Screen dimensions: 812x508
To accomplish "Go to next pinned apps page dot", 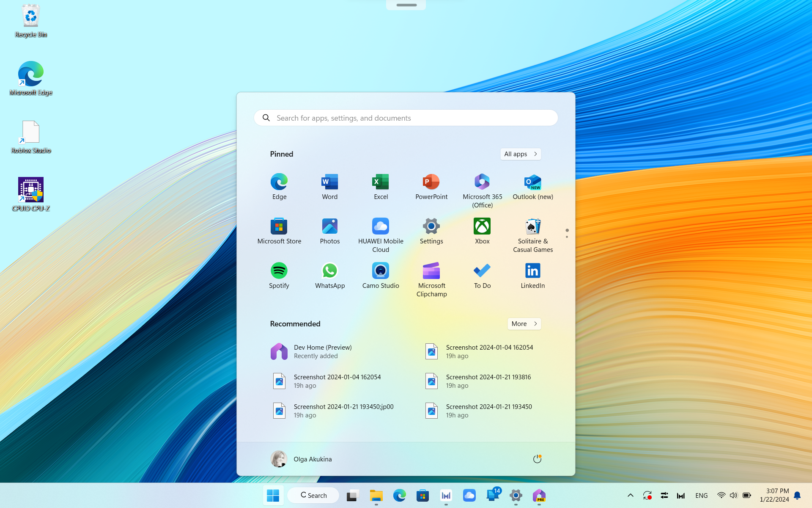I will (x=567, y=237).
